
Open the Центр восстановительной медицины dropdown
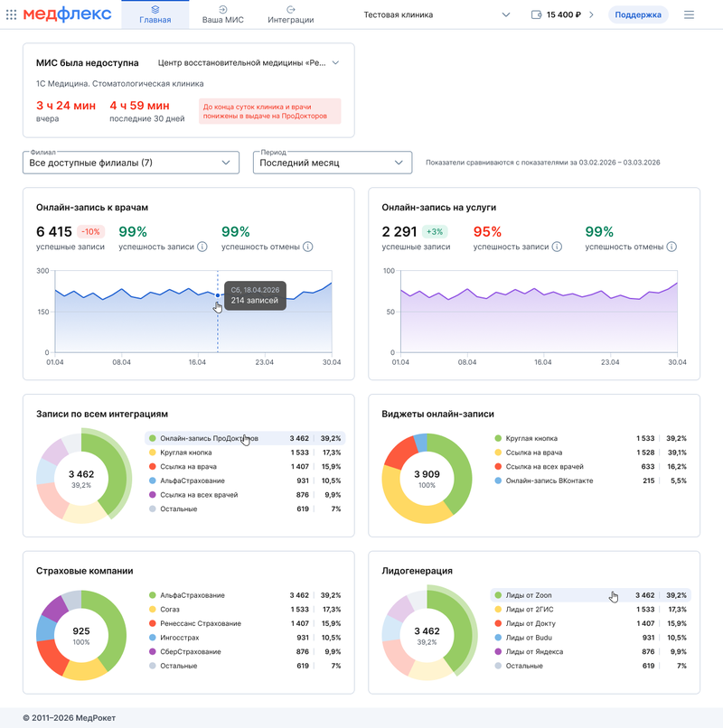[249, 62]
